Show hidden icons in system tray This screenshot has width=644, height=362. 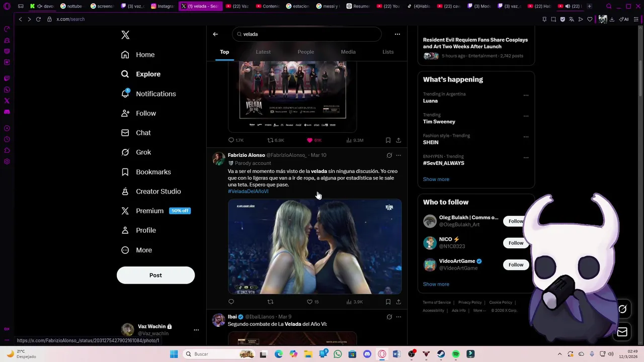(x=559, y=354)
